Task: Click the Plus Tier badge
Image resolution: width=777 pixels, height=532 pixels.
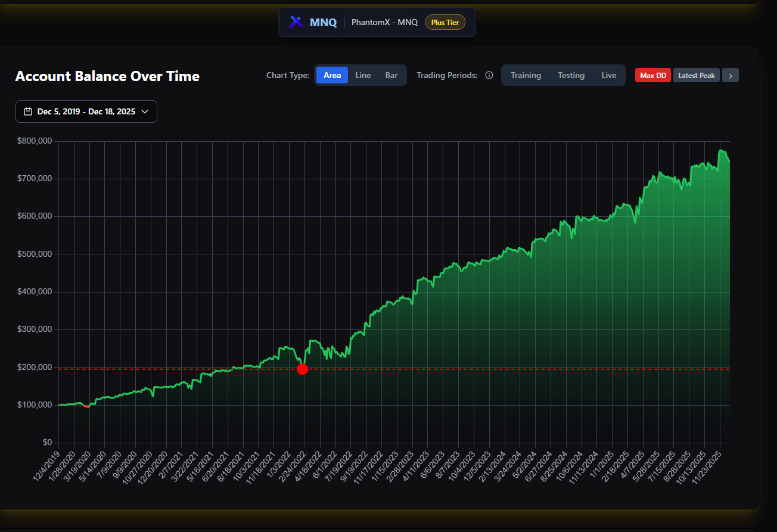Action: (445, 23)
